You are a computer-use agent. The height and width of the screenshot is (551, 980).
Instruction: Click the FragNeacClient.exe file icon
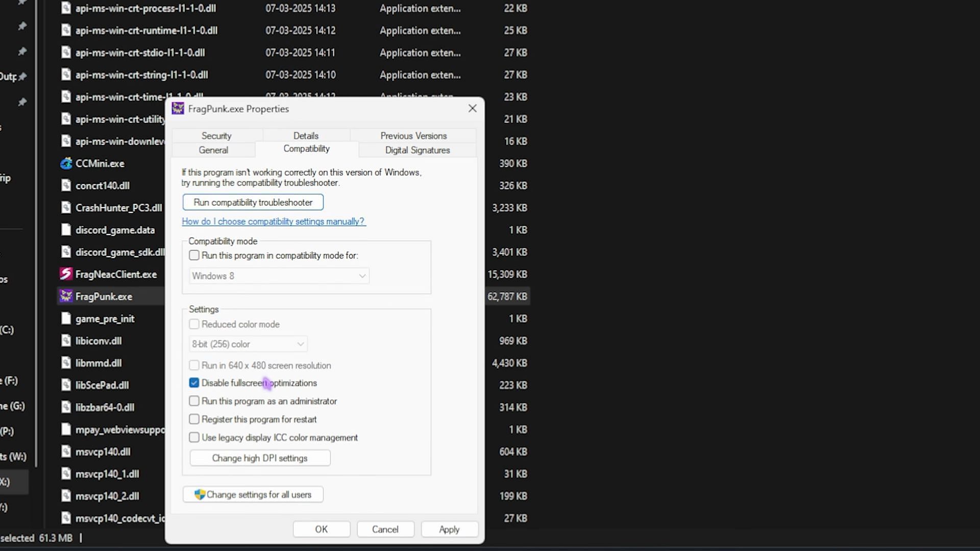(x=66, y=274)
